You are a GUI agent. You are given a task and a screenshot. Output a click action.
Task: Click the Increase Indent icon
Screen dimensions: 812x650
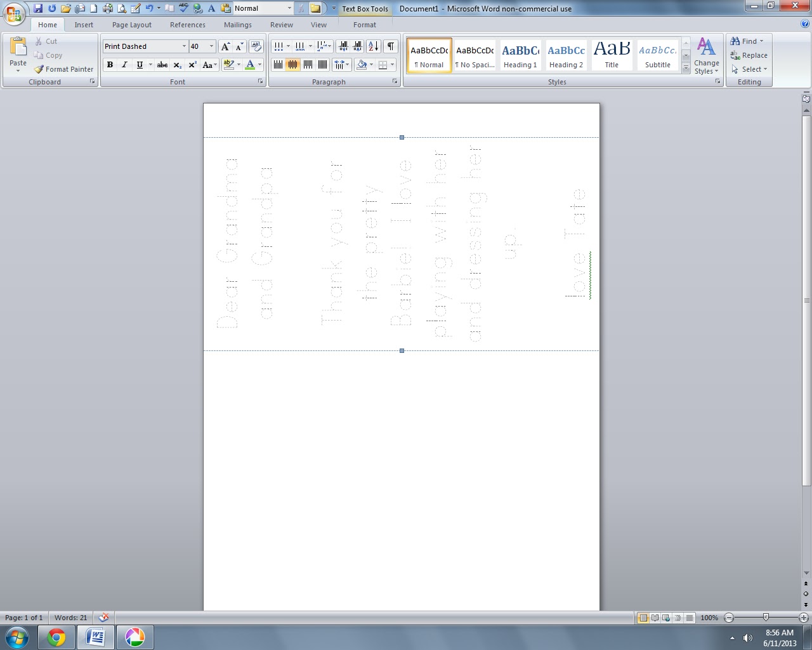coord(358,46)
